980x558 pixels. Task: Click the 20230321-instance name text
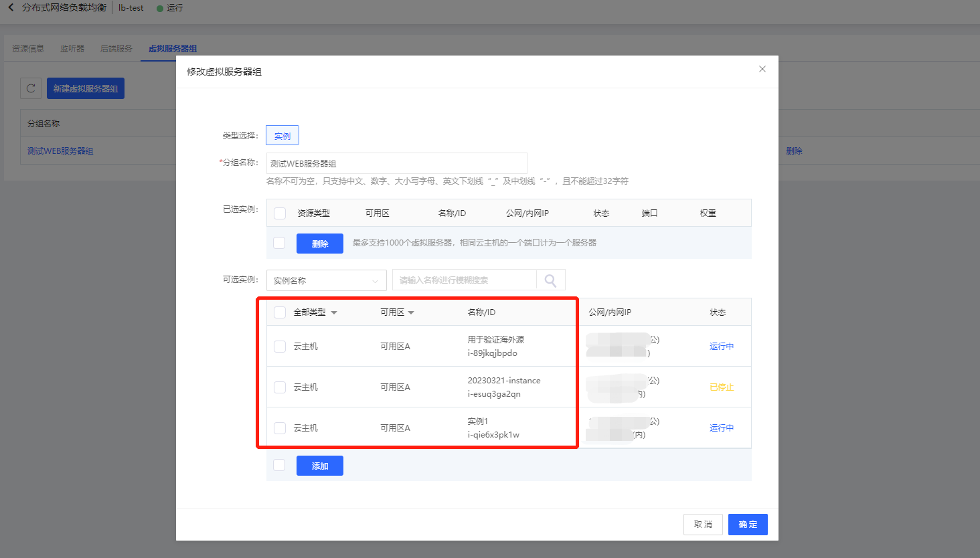(x=504, y=381)
